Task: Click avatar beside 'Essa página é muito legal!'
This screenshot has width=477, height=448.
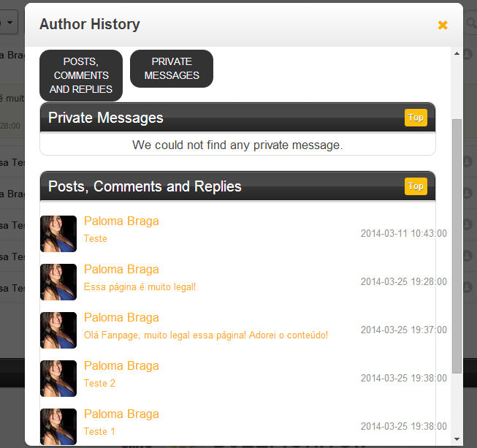Action: [x=58, y=282]
